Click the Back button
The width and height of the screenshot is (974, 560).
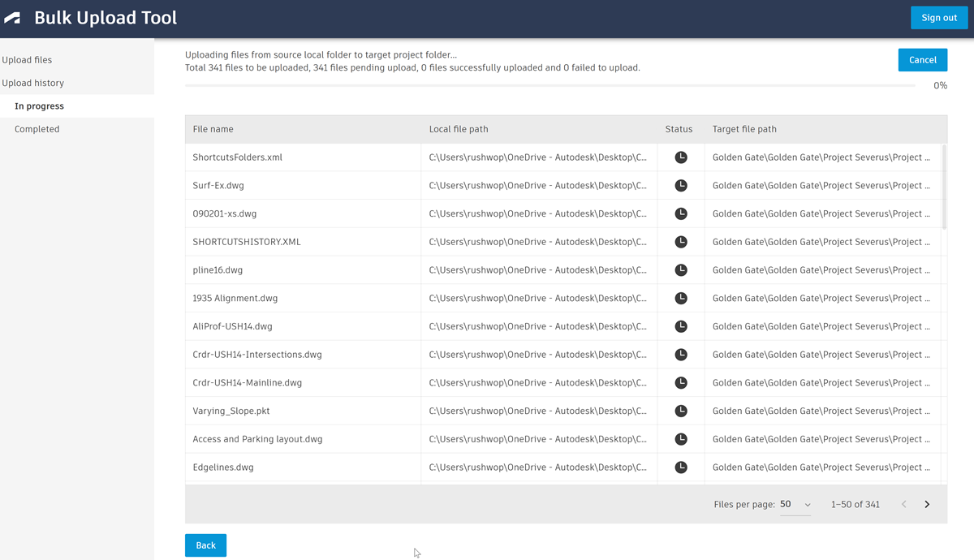[x=205, y=545]
